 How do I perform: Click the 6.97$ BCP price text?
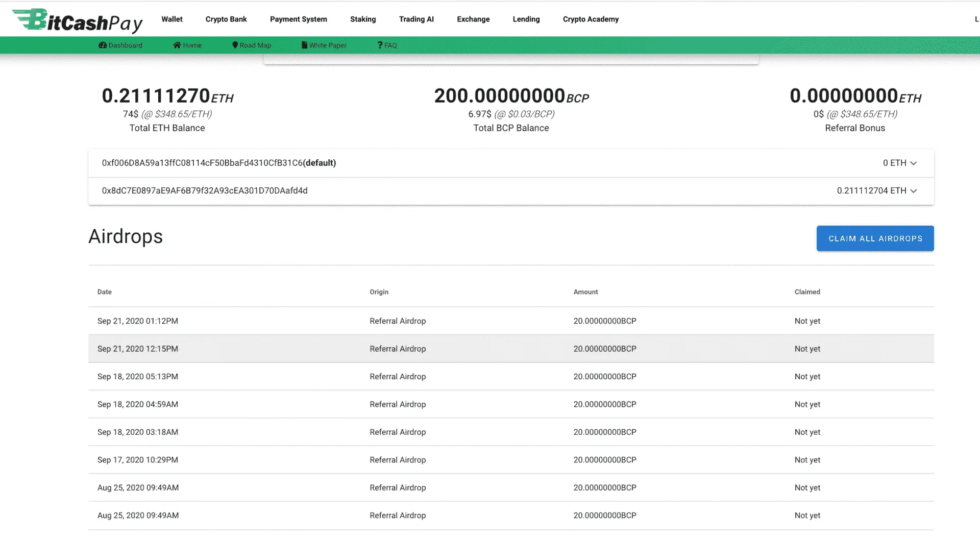tap(511, 114)
